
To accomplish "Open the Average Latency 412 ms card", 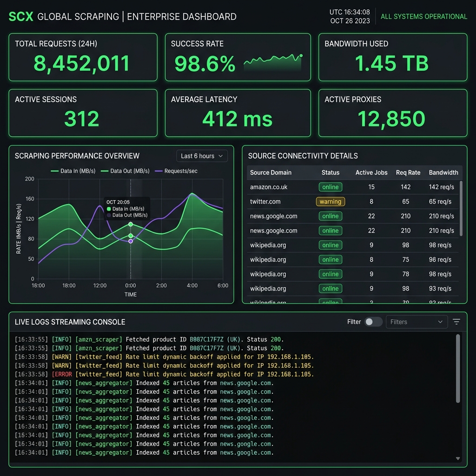I will [x=238, y=113].
